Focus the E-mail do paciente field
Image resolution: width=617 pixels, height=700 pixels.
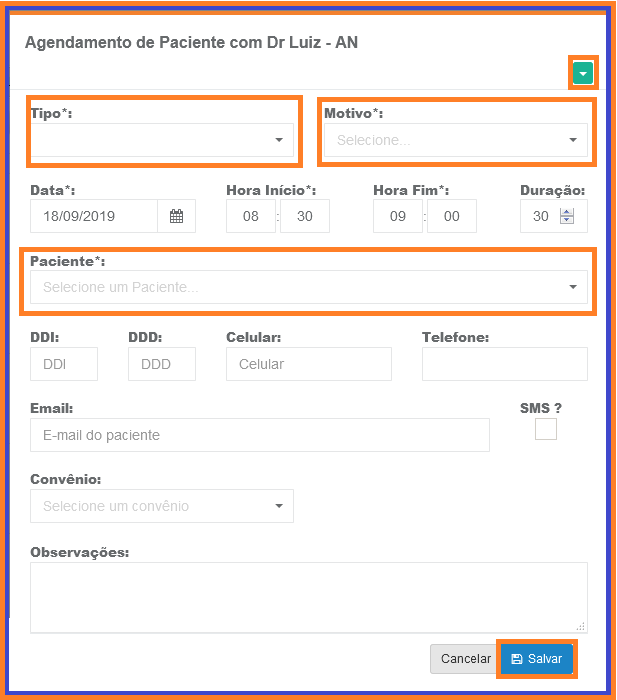coord(260,435)
